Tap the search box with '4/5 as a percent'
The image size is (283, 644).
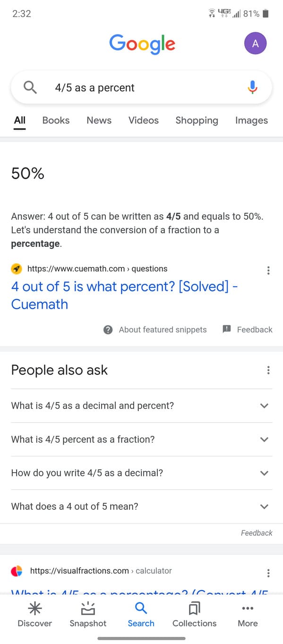141,88
